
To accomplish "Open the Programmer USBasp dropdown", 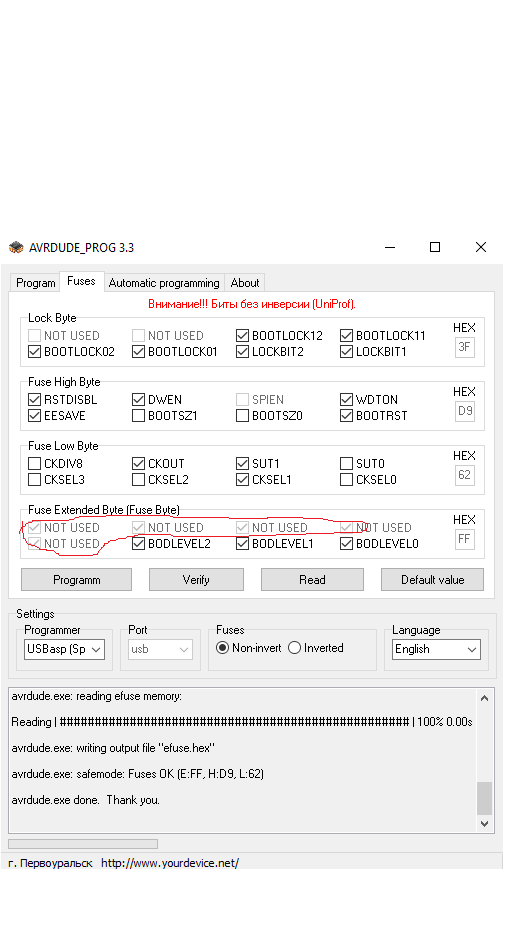I will tap(64, 649).
